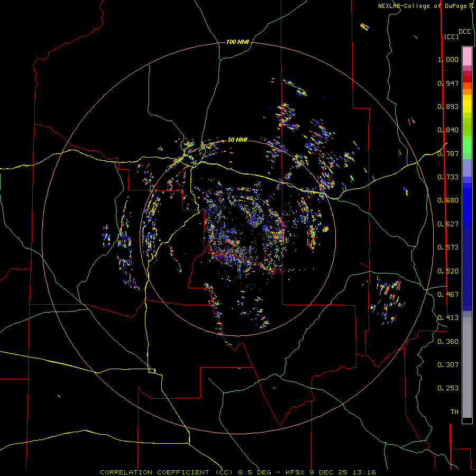Click the 0.307 color scale value
The image size is (476, 476).
pyautogui.click(x=448, y=365)
